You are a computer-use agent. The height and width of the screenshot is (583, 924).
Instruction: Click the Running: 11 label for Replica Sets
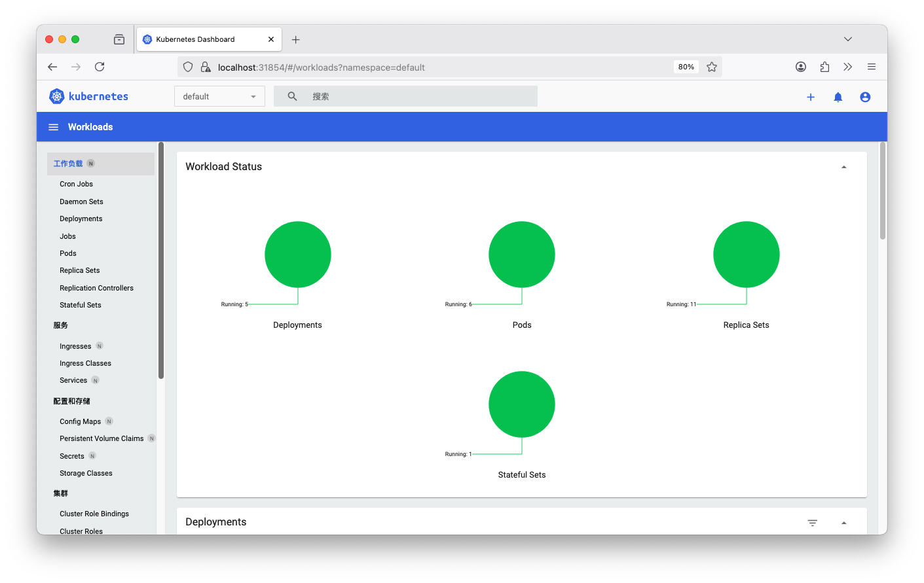(x=681, y=304)
